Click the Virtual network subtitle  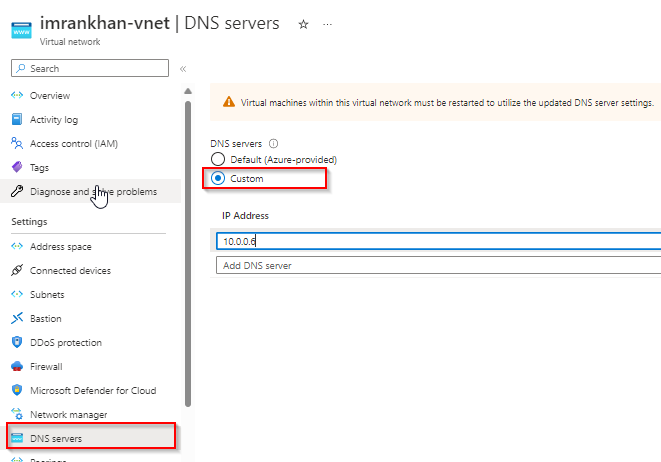70,42
